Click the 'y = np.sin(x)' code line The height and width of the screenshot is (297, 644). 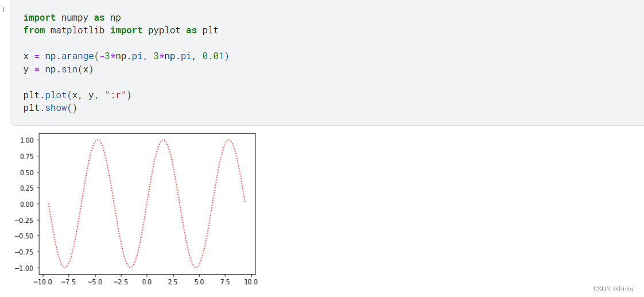pos(59,70)
